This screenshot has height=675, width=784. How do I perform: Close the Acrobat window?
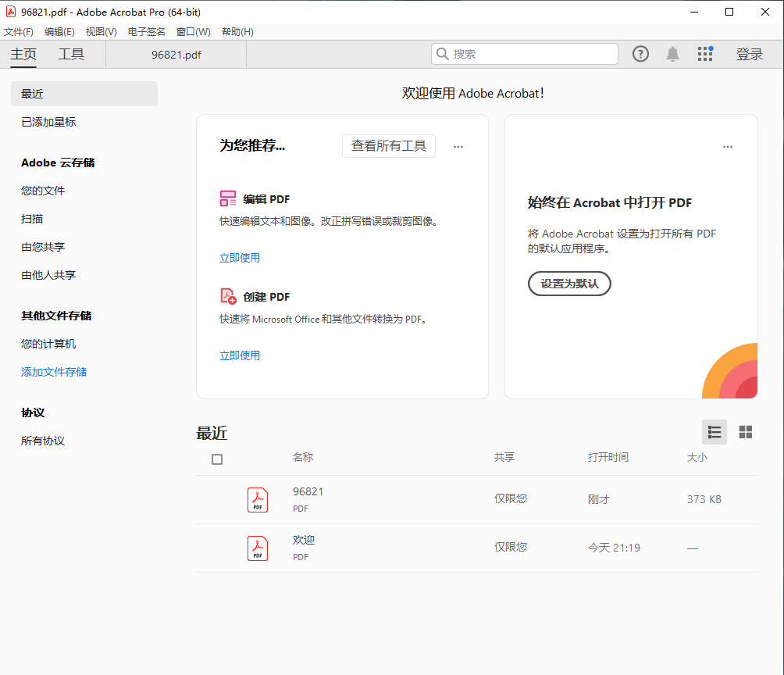(x=765, y=12)
